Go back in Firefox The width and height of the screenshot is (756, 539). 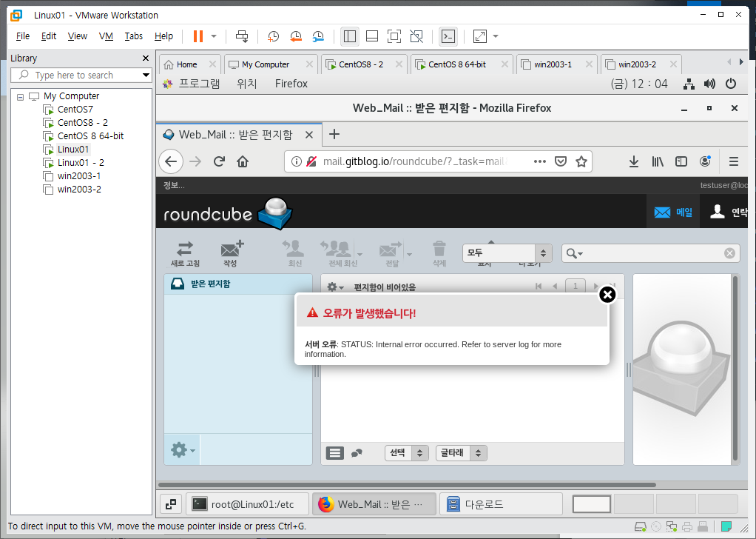point(171,161)
